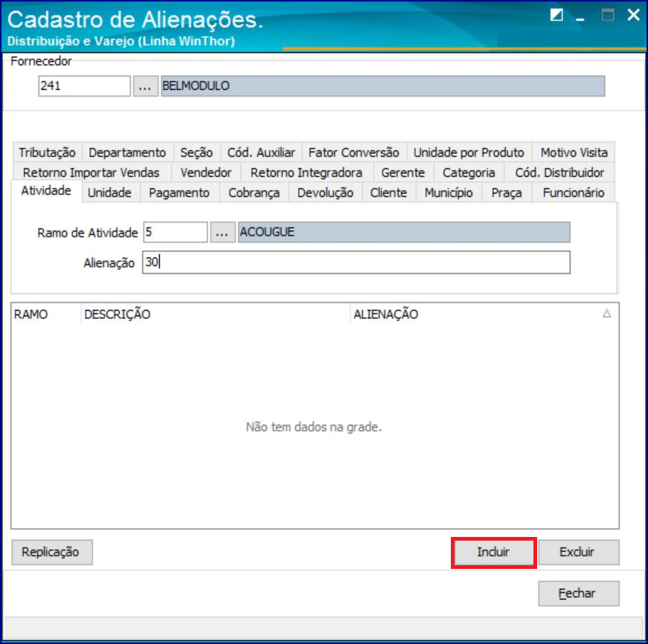
Task: Open the Cliente tab
Action: coord(388,193)
